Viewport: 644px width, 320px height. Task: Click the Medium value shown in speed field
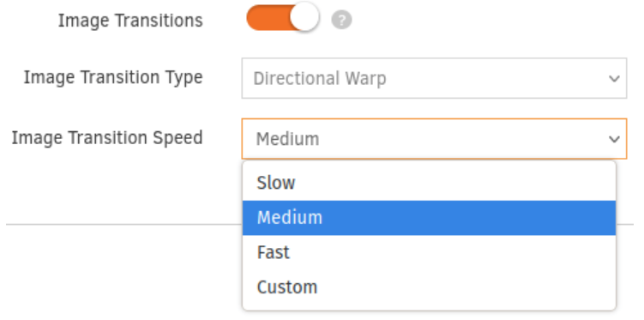[287, 139]
